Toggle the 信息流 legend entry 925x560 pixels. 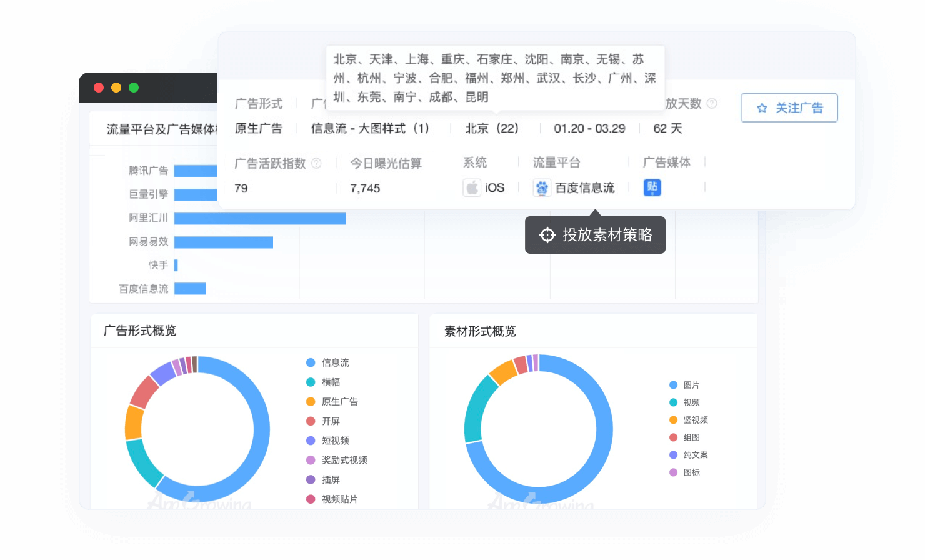coord(328,362)
